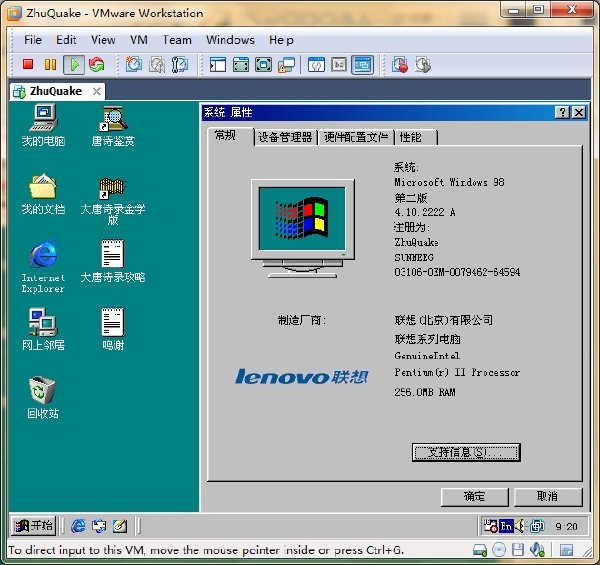This screenshot has width=600, height=565.
Task: Click the green Power On play button
Action: (73, 64)
